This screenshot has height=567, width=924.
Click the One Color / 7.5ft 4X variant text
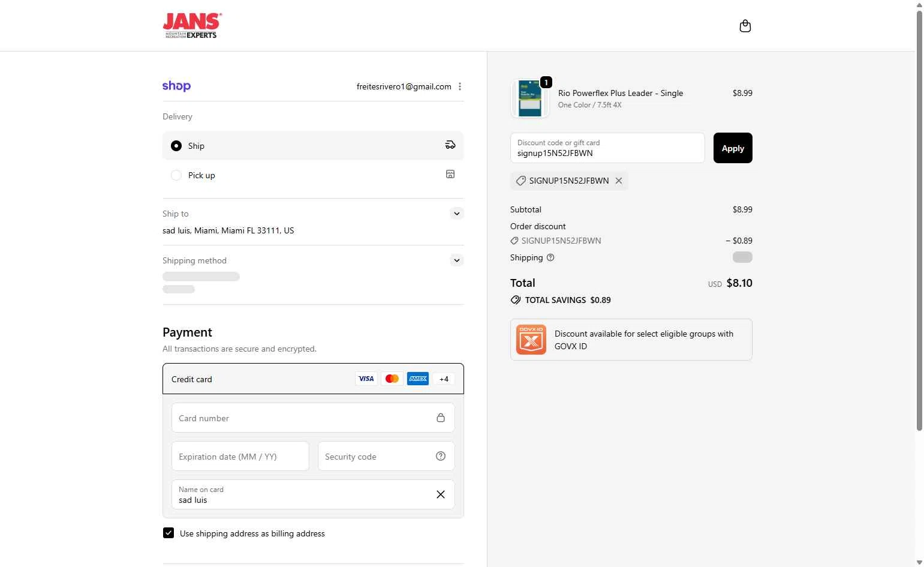(x=590, y=105)
